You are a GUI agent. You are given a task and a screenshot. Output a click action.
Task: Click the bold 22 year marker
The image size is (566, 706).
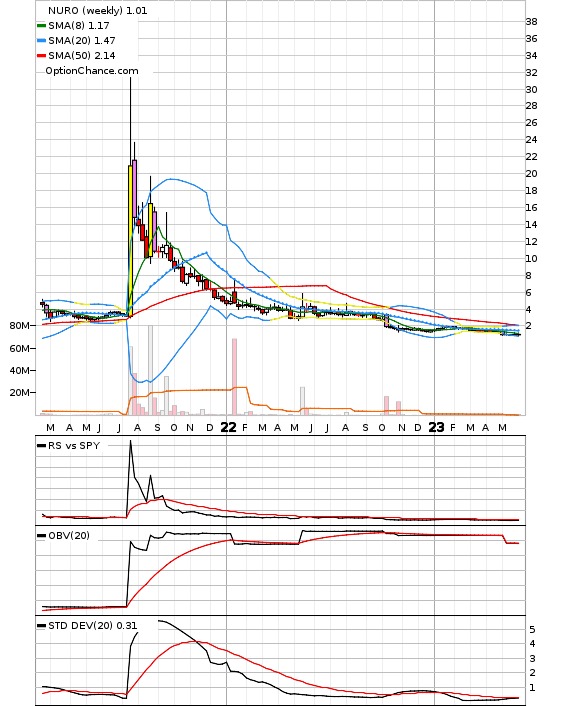click(x=228, y=427)
